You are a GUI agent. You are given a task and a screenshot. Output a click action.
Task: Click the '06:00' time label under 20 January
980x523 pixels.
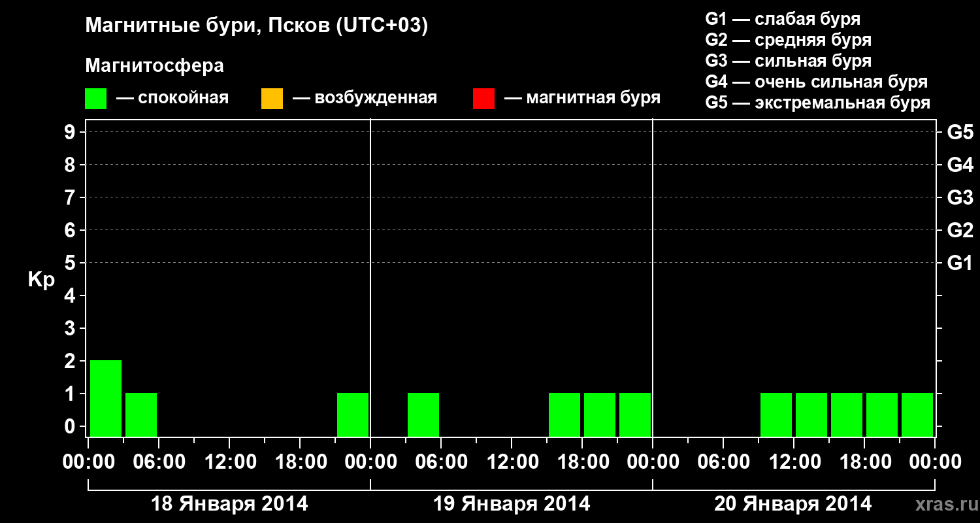tap(723, 462)
